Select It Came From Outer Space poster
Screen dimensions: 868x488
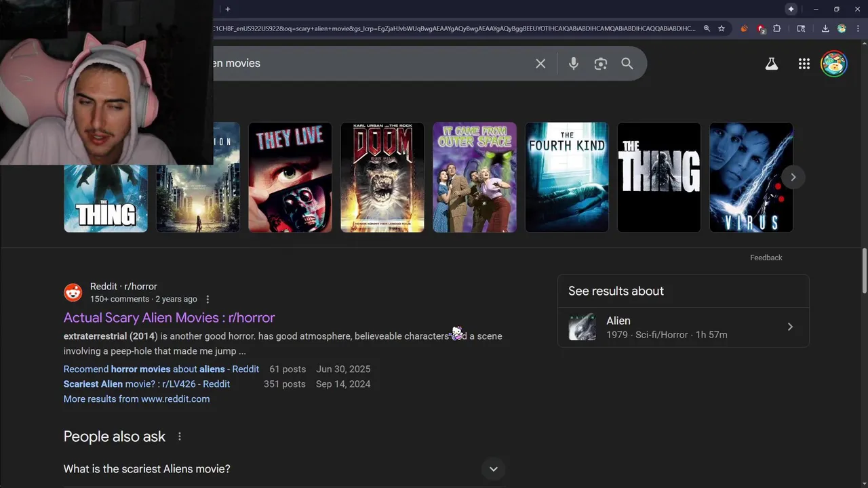point(475,177)
